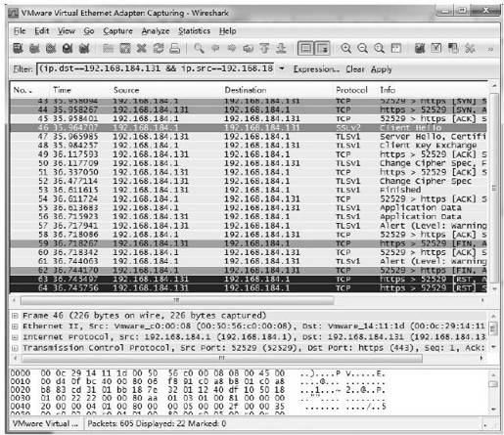The width and height of the screenshot is (504, 435).
Task: Sort by Destination column header
Action: coord(277,90)
